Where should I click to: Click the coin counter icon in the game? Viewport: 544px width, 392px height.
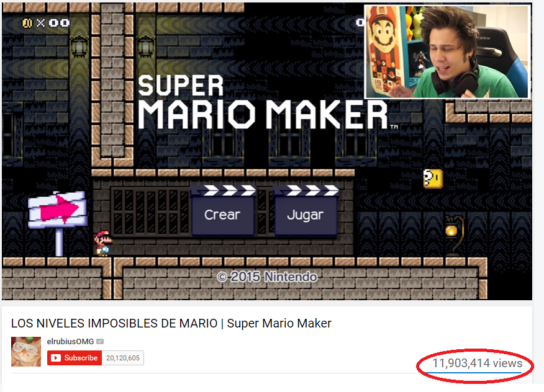tap(27, 23)
